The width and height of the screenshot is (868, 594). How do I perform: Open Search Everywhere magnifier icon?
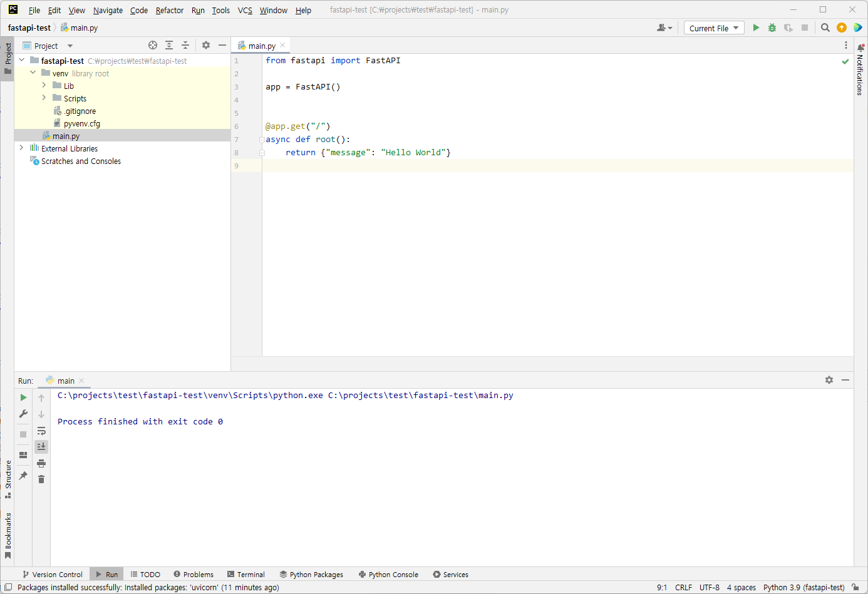point(825,28)
